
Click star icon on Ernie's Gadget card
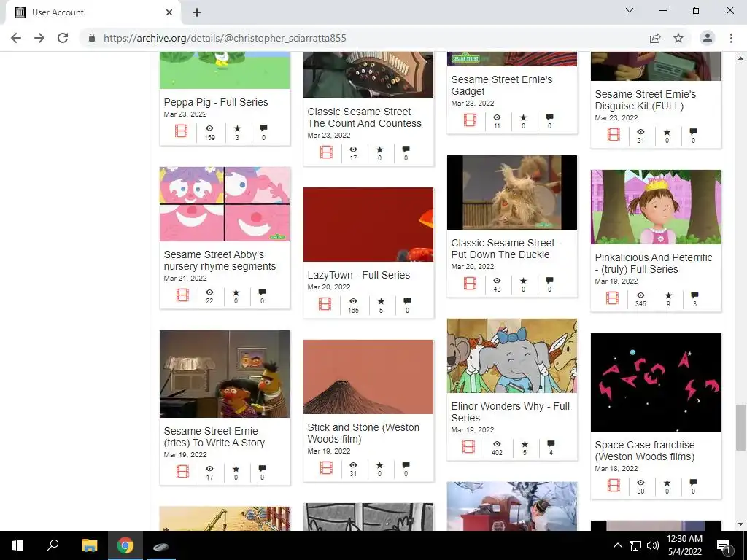pos(524,117)
